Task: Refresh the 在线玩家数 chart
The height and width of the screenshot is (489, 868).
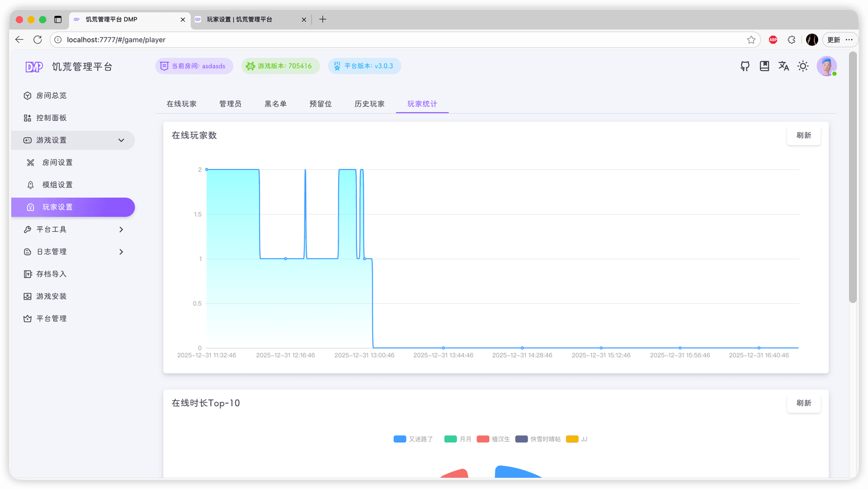Action: pyautogui.click(x=803, y=135)
